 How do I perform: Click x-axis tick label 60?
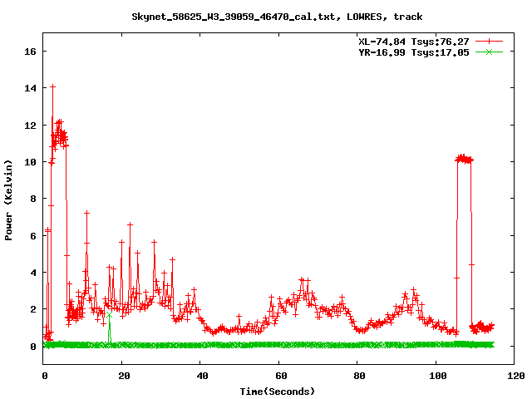[x=281, y=376]
